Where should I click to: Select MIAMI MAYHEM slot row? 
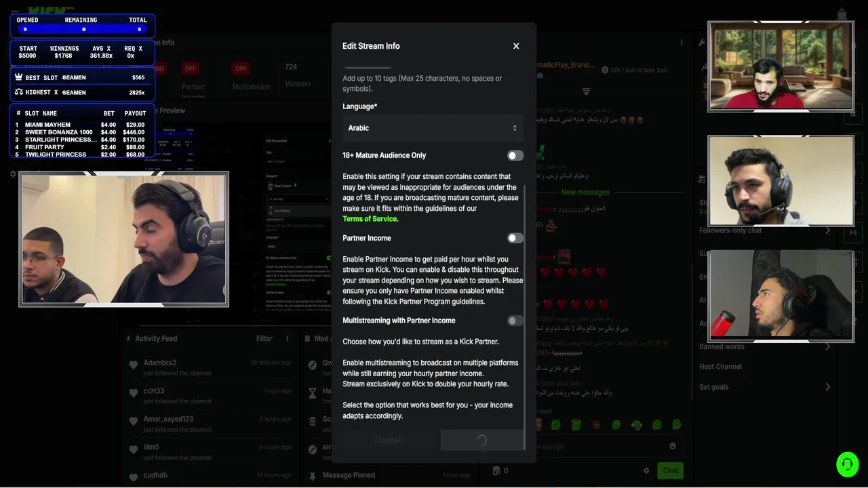[x=81, y=125]
